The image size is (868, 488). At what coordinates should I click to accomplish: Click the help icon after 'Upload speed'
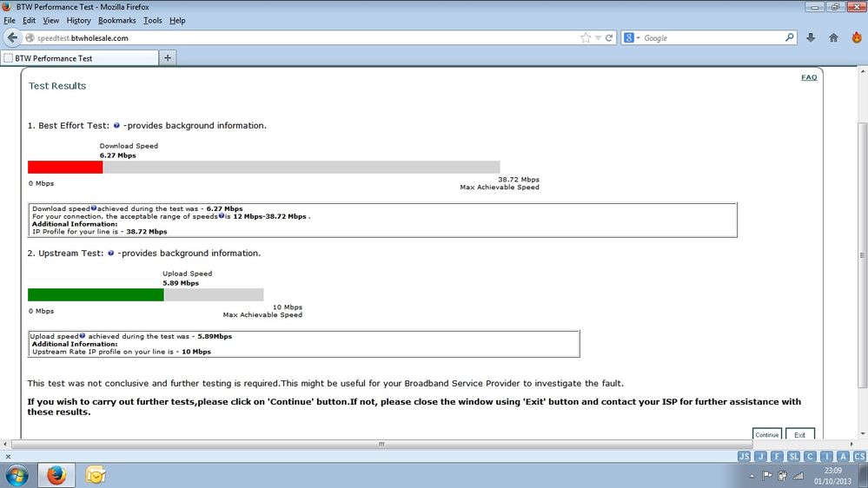coord(82,335)
